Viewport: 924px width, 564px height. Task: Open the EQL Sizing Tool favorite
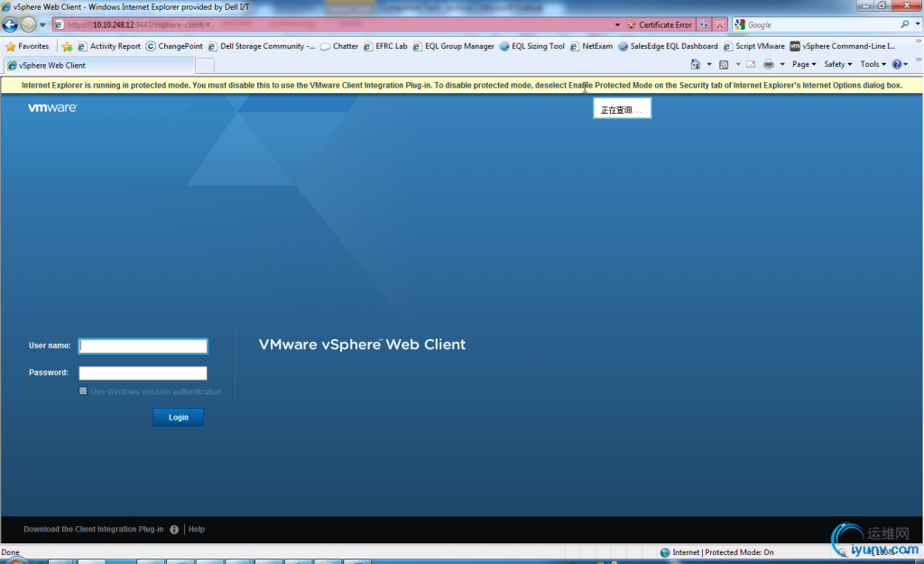532,46
